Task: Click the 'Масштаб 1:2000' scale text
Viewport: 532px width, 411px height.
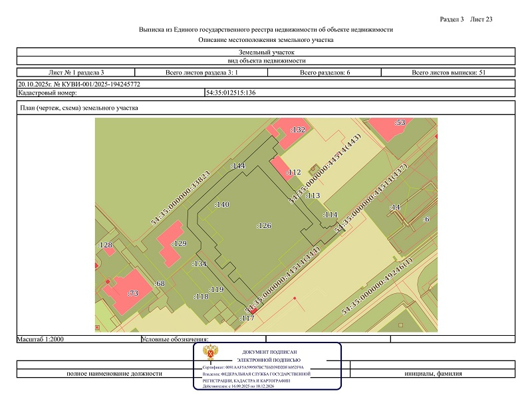Action: [43, 339]
